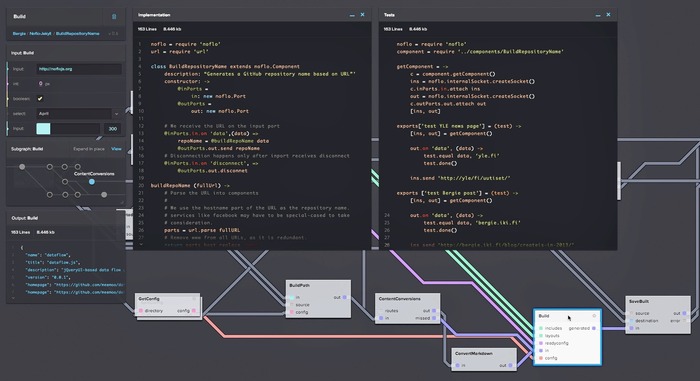The height and width of the screenshot is (381, 700).
Task: Select the BuildPath node title
Action: (299, 285)
